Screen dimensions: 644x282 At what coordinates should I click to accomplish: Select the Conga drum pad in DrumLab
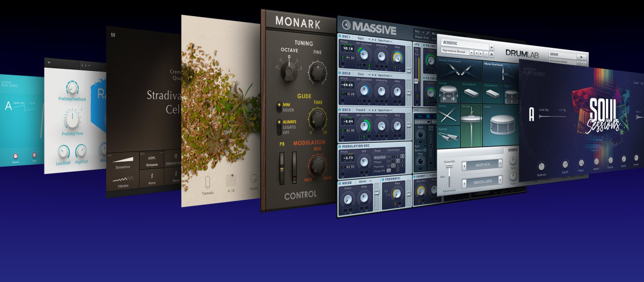coord(449,93)
